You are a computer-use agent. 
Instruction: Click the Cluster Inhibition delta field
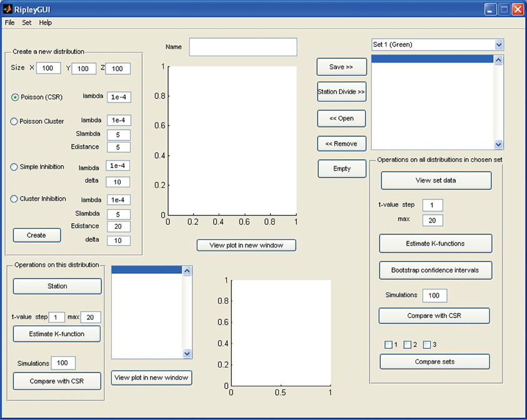(119, 241)
